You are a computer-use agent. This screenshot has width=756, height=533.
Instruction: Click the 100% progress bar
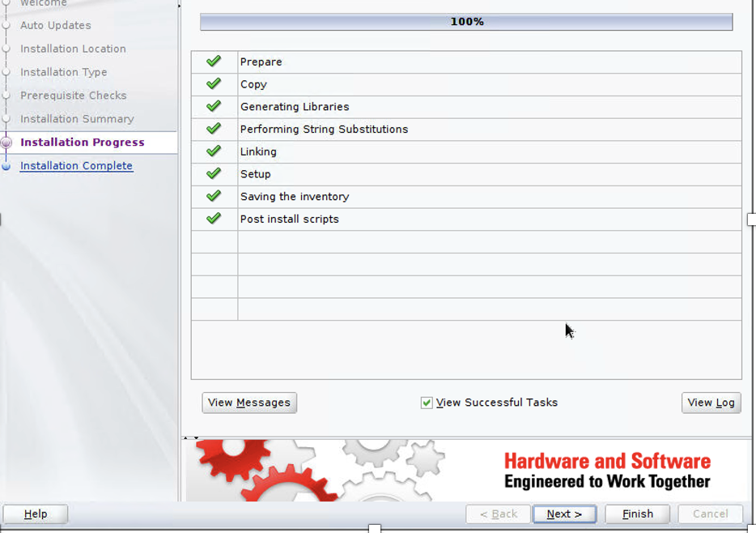466,22
